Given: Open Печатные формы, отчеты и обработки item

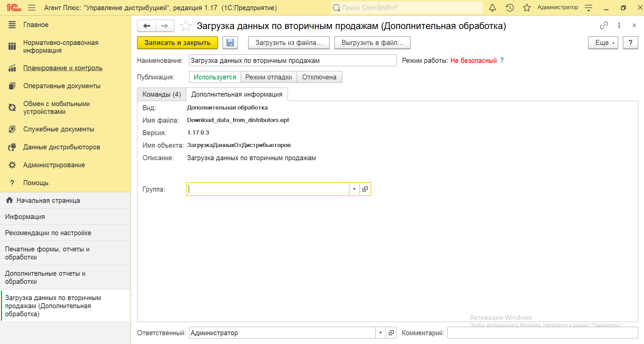Looking at the screenshot, I should [65, 253].
